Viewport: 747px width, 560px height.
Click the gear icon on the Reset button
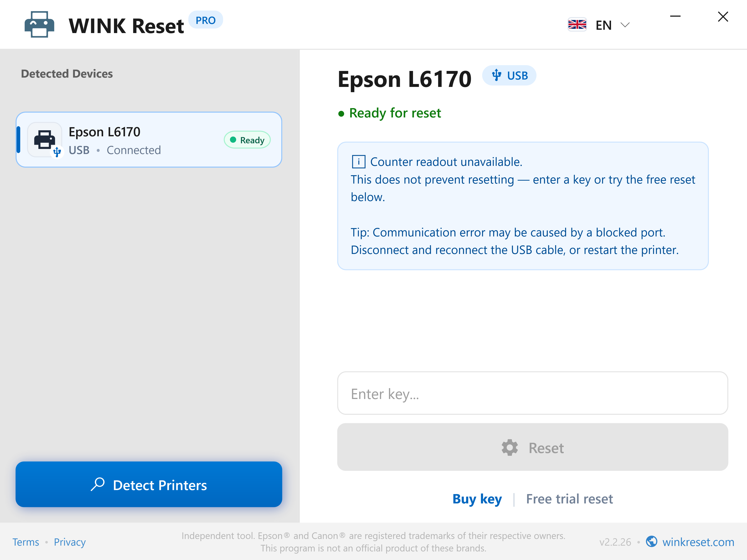pos(510,448)
